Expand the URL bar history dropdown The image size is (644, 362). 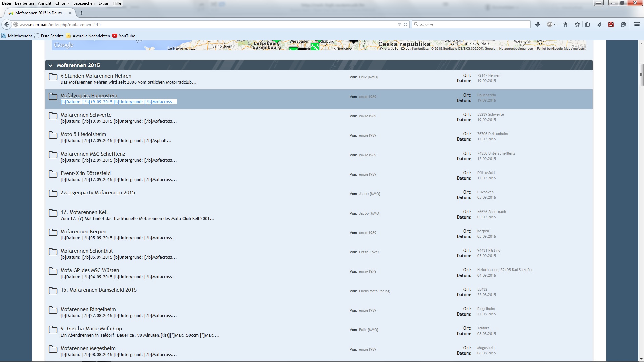tap(399, 24)
